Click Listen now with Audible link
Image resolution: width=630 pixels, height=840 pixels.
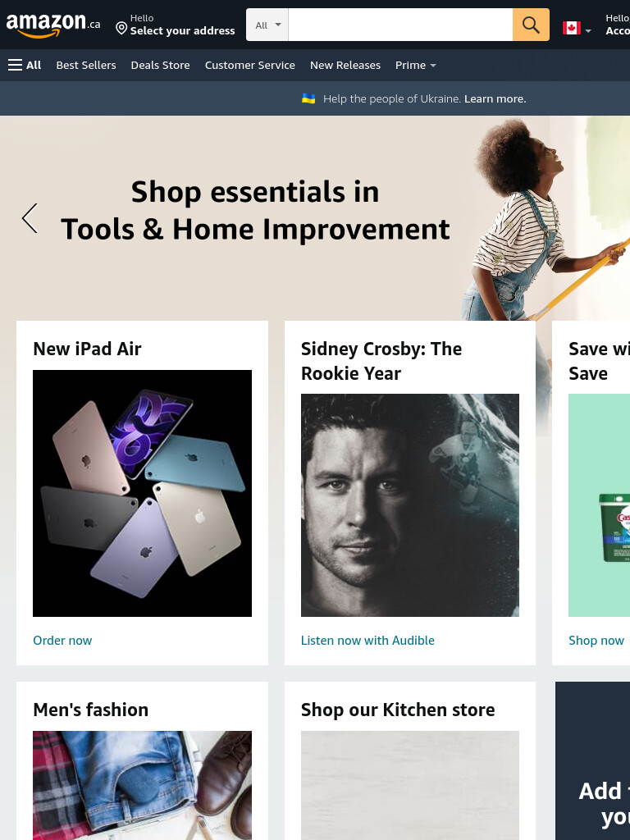click(367, 640)
